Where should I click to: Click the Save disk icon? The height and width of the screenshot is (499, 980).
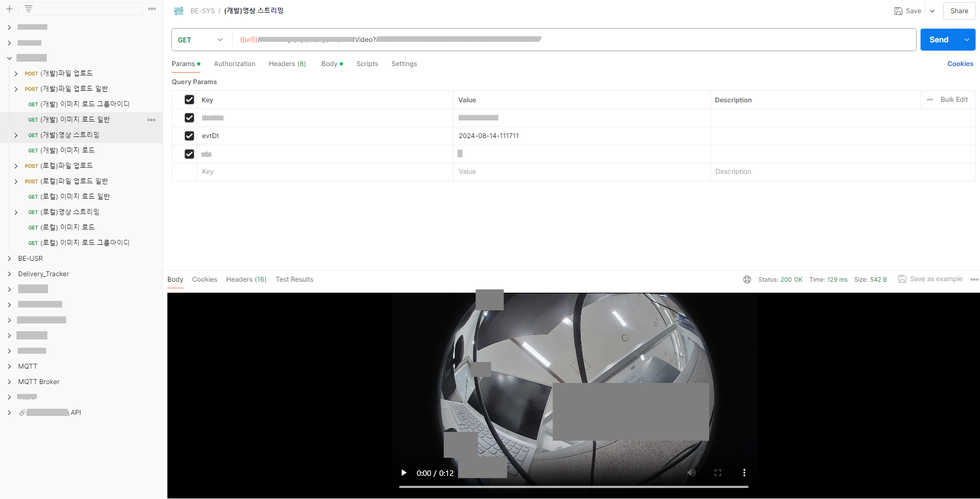(x=898, y=11)
